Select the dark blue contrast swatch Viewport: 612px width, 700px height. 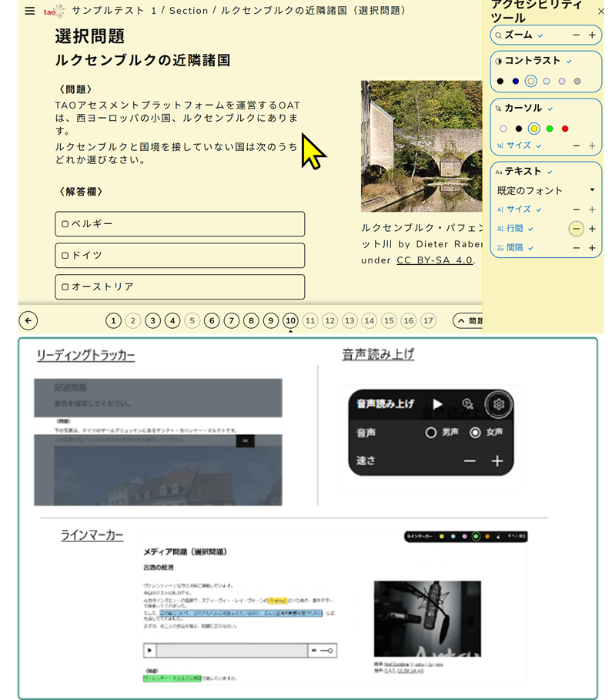tap(515, 81)
